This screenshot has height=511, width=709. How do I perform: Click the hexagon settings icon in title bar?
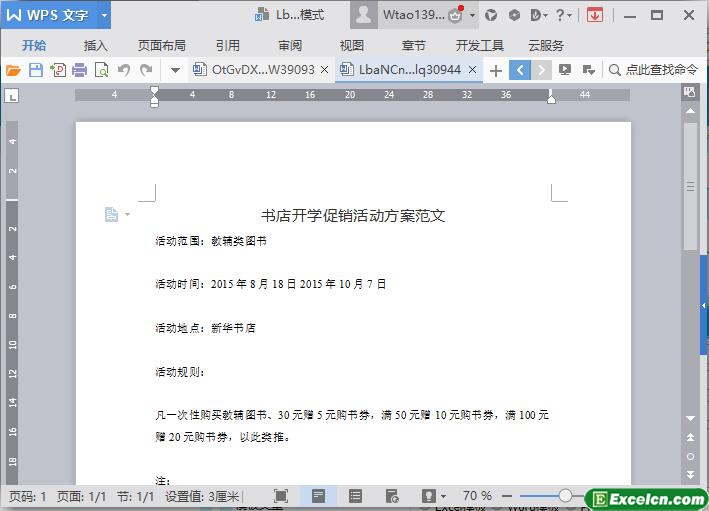click(x=514, y=15)
